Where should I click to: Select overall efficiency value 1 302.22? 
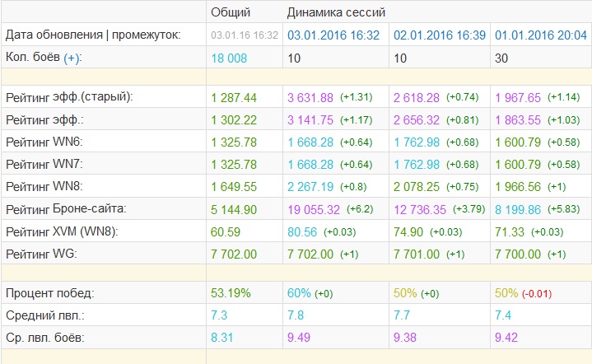pos(234,120)
